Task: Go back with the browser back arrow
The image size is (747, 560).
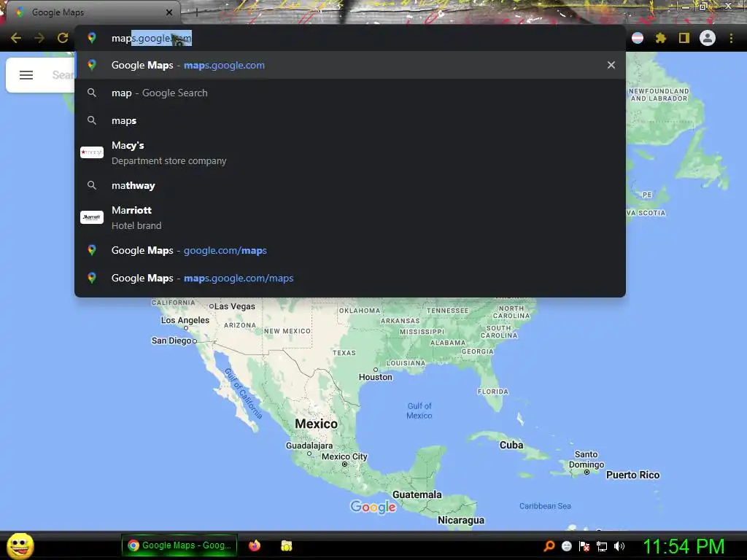Action: click(16, 38)
